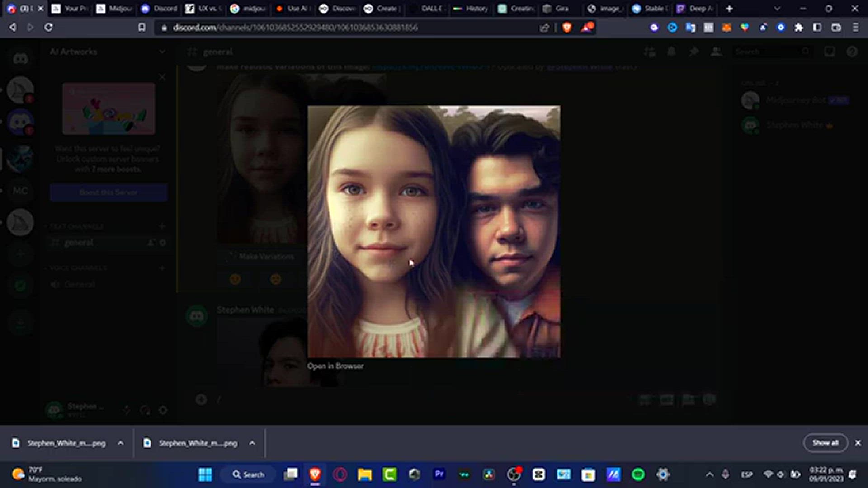The height and width of the screenshot is (488, 868).
Task: Expand second Stephen_White download options chevron
Action: 252,443
